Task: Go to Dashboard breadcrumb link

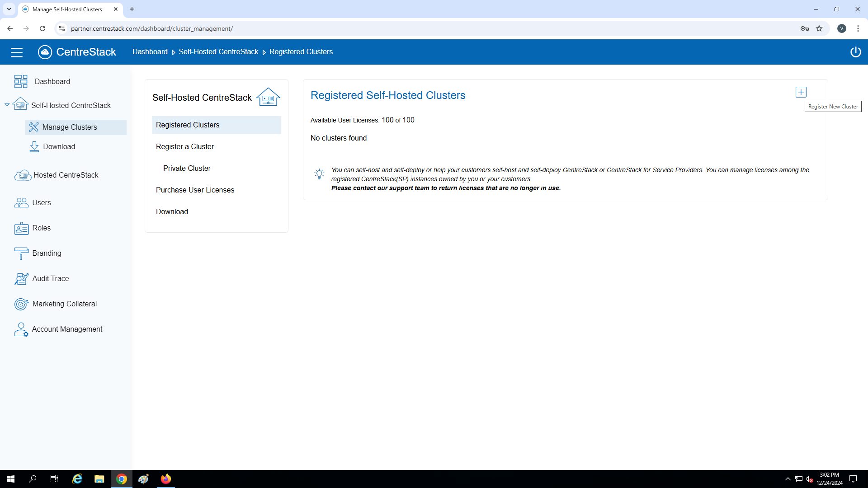Action: [x=150, y=52]
